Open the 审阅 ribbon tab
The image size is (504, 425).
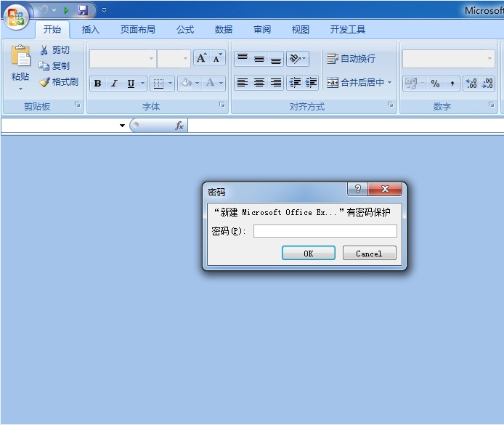262,30
